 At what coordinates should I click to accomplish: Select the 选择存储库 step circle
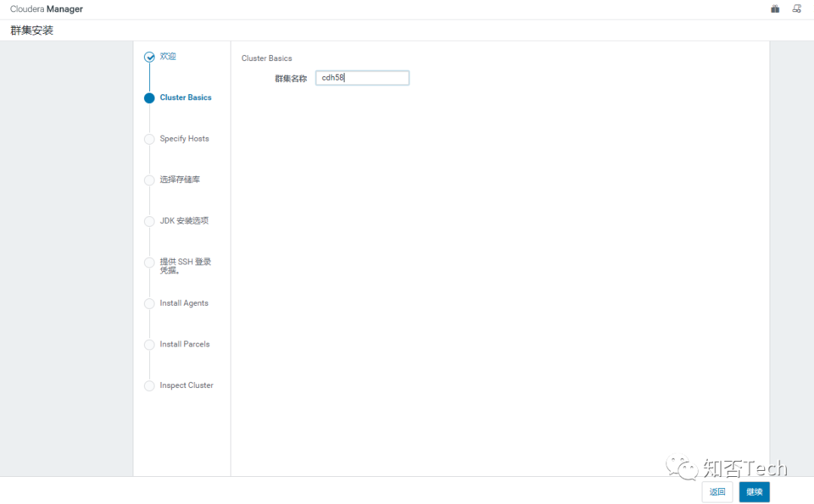[x=149, y=180]
